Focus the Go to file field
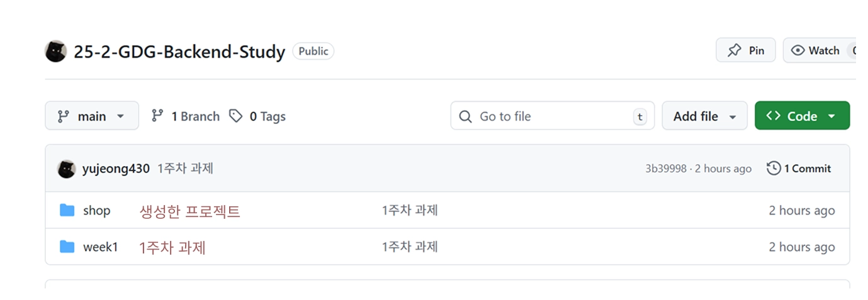Viewport: 868px width, 300px height. tap(554, 116)
